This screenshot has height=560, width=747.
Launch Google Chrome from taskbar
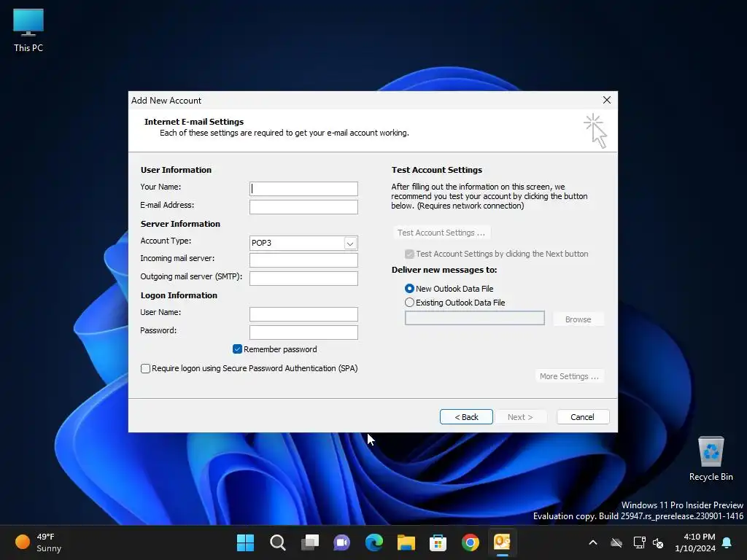471,542
